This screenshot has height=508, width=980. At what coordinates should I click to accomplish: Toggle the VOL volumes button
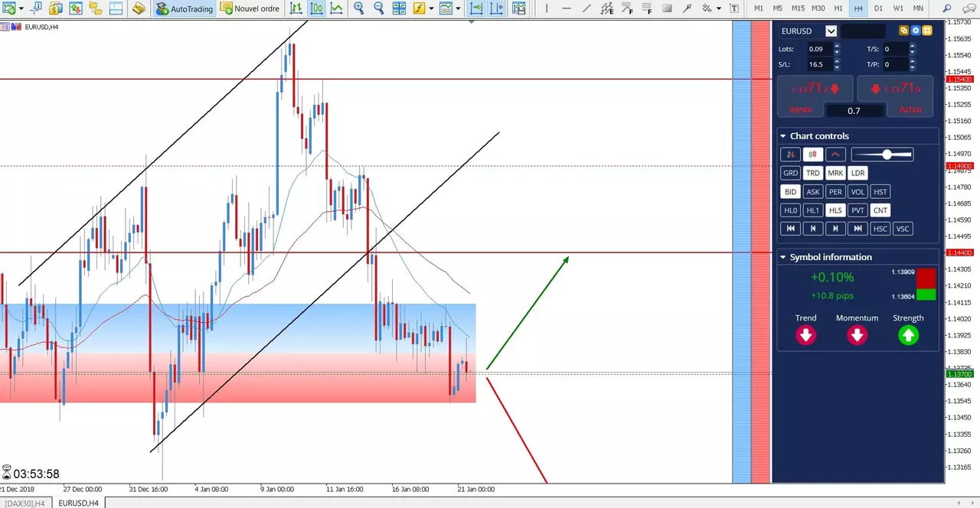point(857,192)
